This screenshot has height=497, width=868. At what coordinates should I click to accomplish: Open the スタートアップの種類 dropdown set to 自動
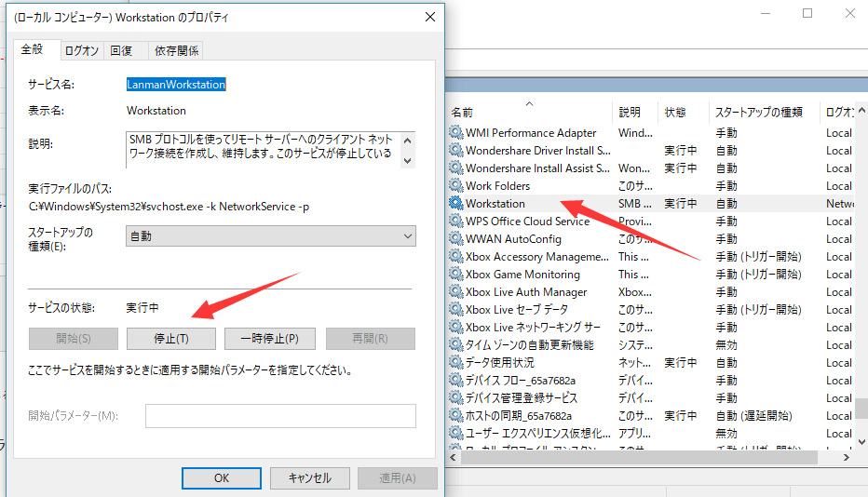271,236
